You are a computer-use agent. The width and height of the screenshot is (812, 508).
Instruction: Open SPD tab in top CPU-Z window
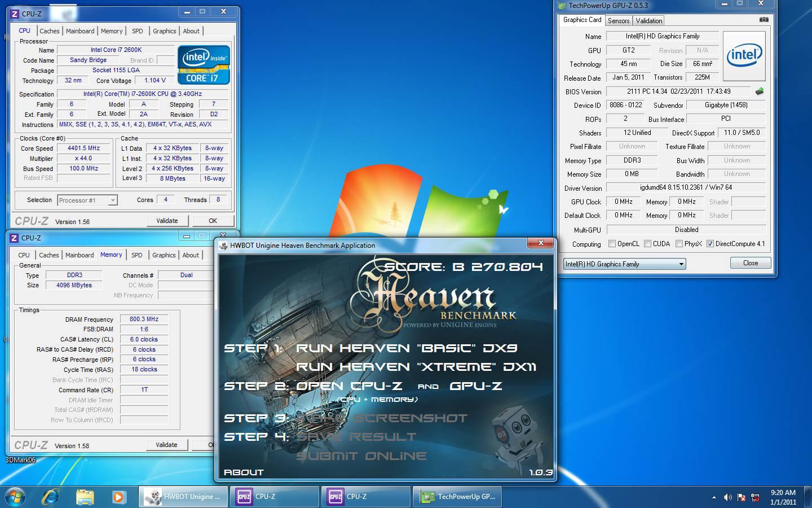[x=137, y=31]
